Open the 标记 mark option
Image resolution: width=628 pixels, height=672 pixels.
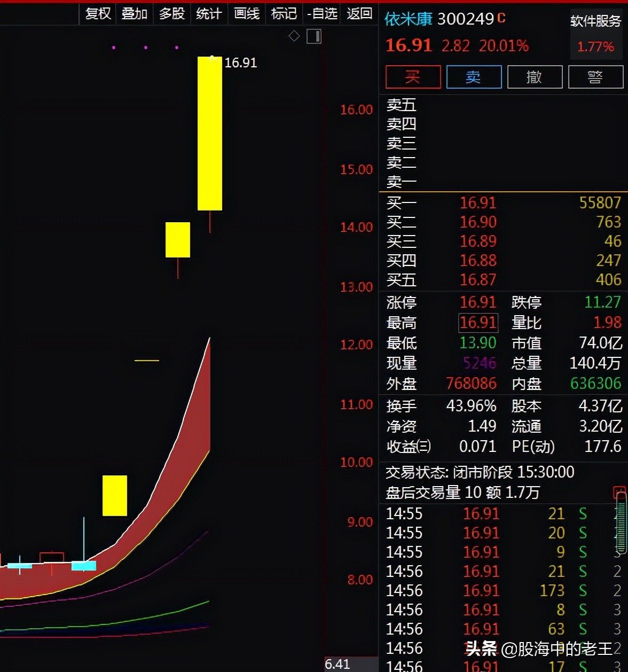[x=284, y=13]
